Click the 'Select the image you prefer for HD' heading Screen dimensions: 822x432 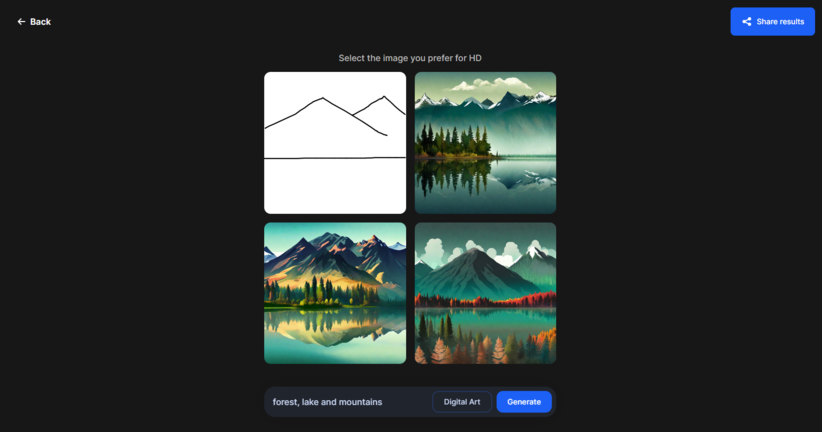[x=410, y=58]
